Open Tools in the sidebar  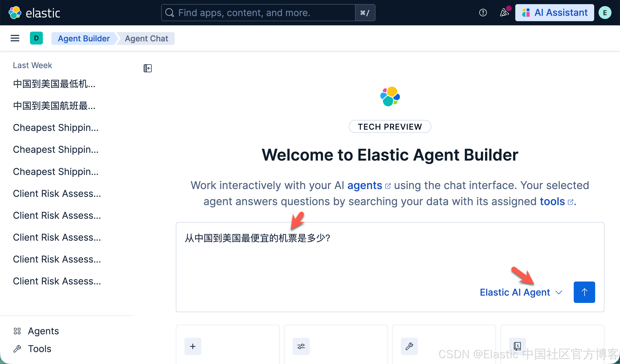39,348
